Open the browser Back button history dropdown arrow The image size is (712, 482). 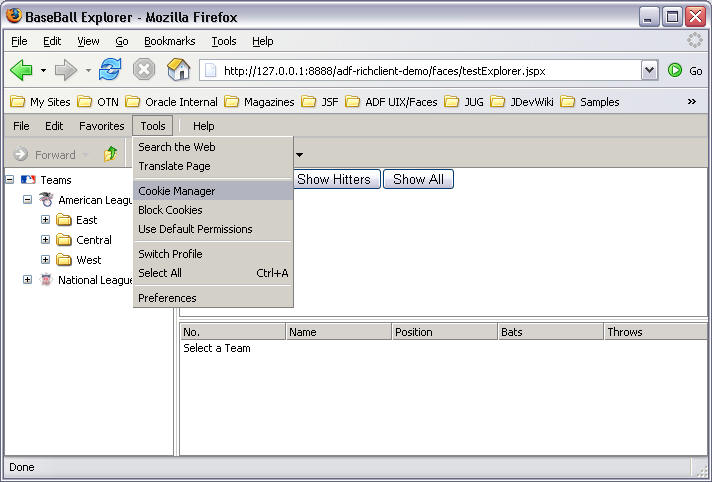[x=43, y=70]
